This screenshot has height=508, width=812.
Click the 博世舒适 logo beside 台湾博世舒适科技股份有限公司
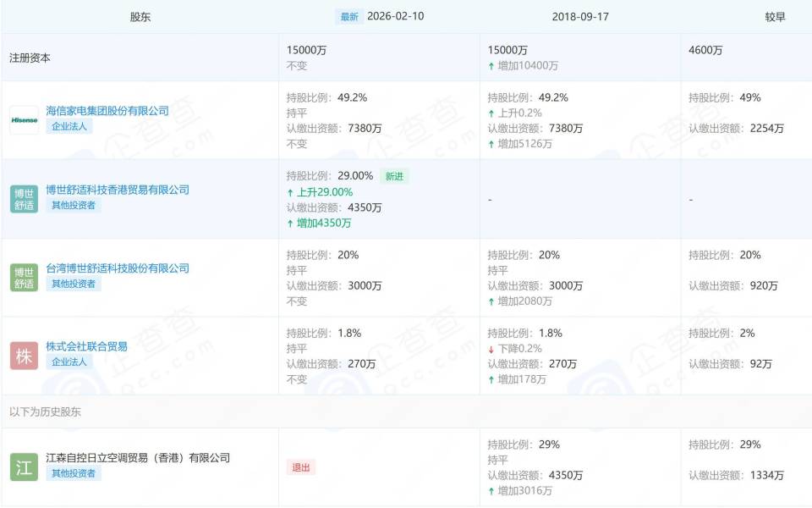point(25,278)
